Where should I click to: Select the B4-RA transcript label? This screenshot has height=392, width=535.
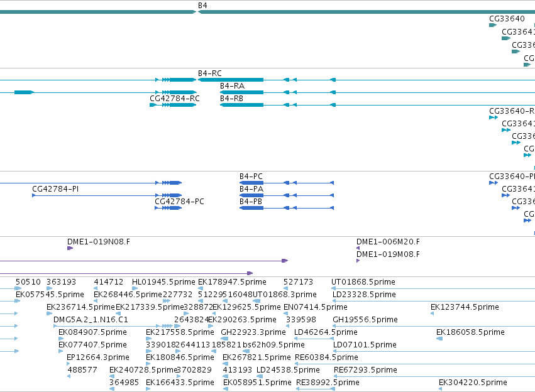click(232, 86)
